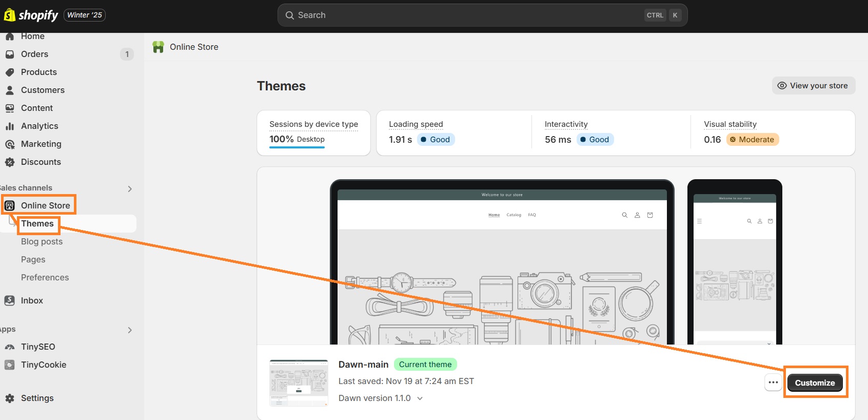Click the Current theme badge
The height and width of the screenshot is (420, 868).
pyautogui.click(x=425, y=365)
